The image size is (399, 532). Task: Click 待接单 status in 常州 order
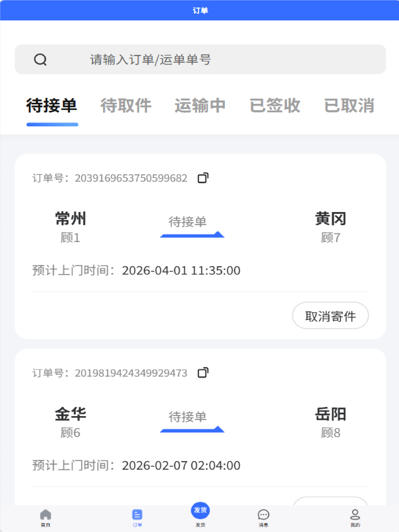tap(187, 222)
